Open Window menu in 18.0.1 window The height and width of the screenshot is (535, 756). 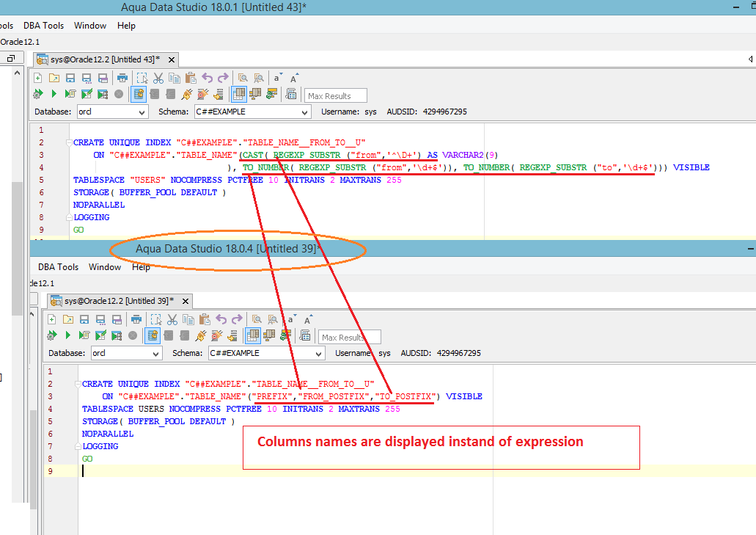coord(90,26)
